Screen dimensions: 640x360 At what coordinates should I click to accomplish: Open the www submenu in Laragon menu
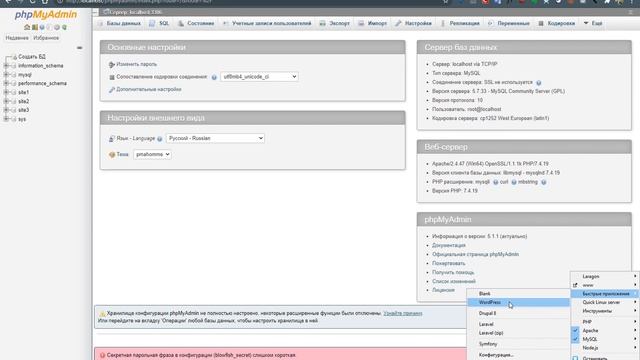[x=604, y=285]
